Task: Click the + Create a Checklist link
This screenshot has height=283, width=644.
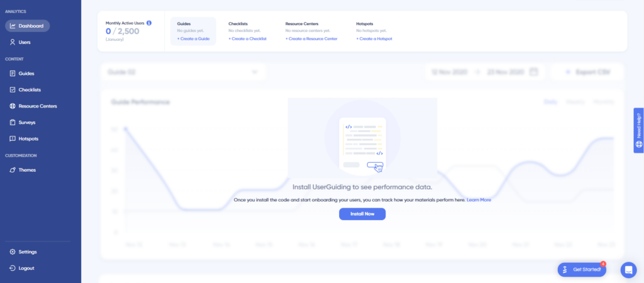Action: [x=248, y=38]
